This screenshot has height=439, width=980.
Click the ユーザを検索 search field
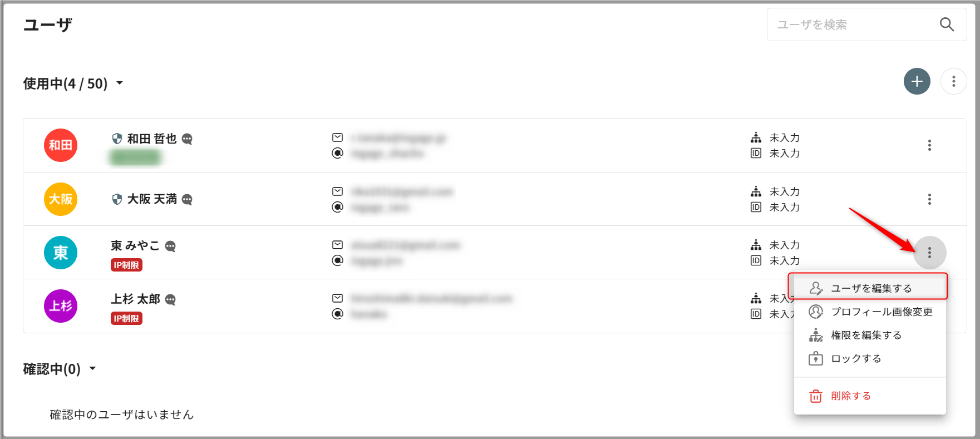[851, 24]
